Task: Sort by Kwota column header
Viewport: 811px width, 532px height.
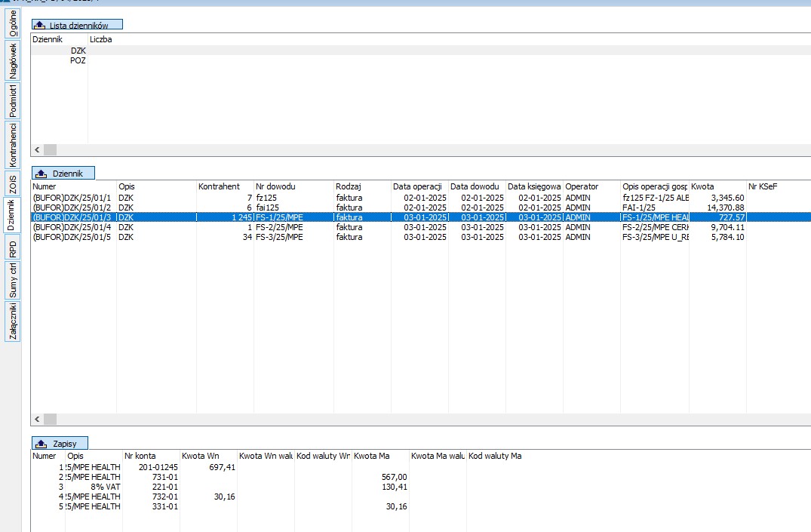Action: (717, 186)
